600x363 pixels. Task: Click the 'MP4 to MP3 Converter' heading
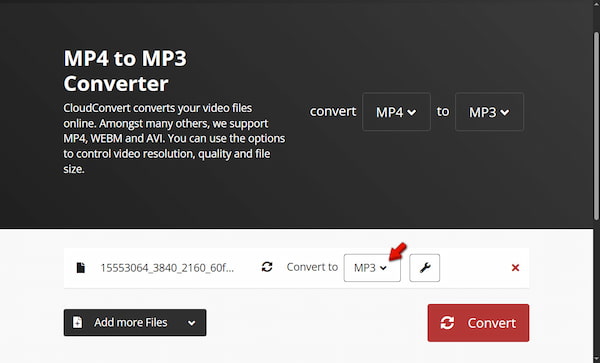(125, 71)
